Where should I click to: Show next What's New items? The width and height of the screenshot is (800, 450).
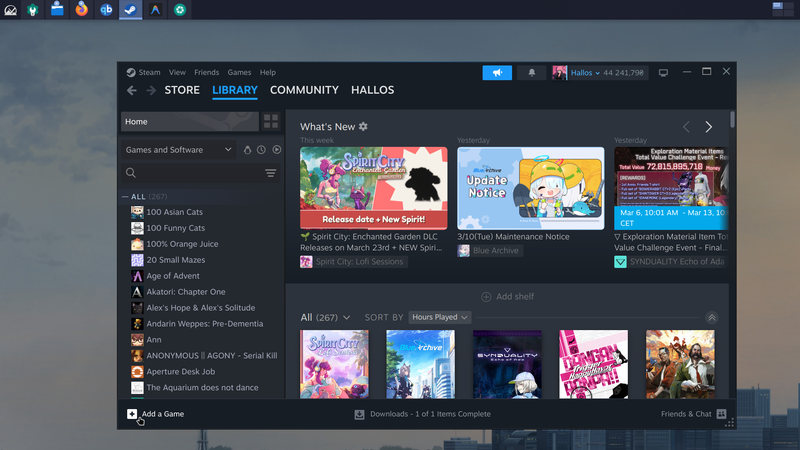(x=709, y=127)
